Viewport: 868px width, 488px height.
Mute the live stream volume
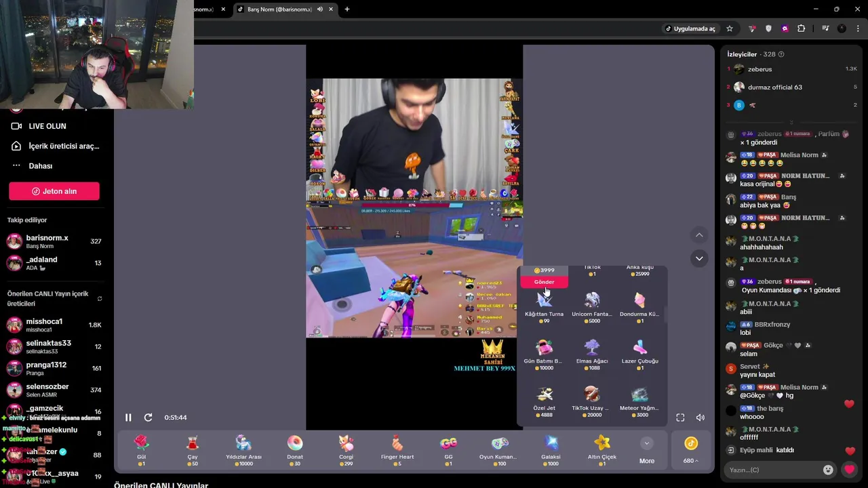tap(701, 418)
